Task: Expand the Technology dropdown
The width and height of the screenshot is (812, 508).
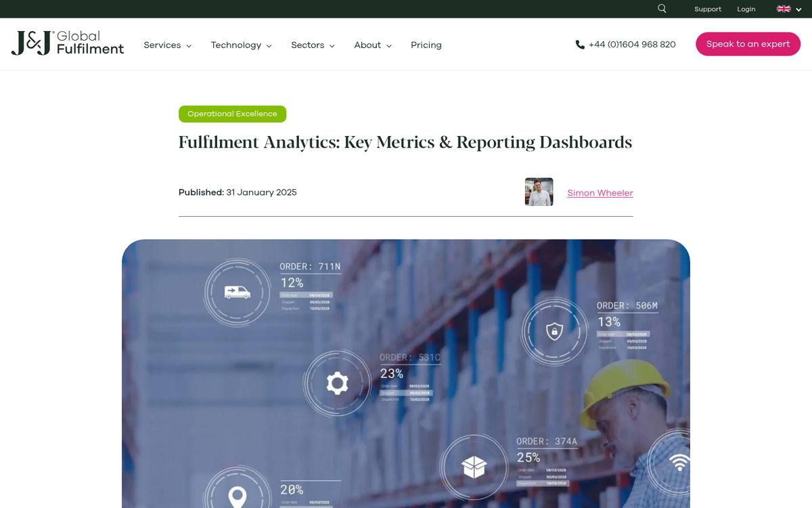Action: coord(241,45)
